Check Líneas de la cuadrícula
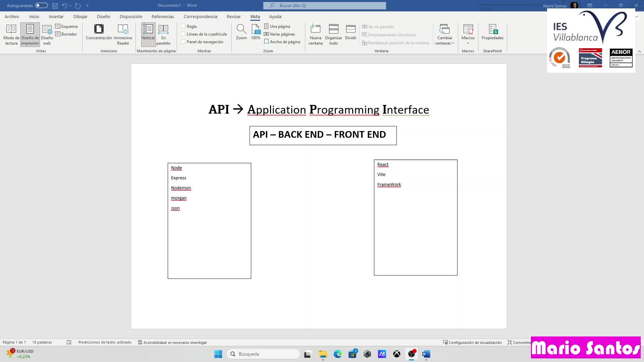 click(x=183, y=34)
